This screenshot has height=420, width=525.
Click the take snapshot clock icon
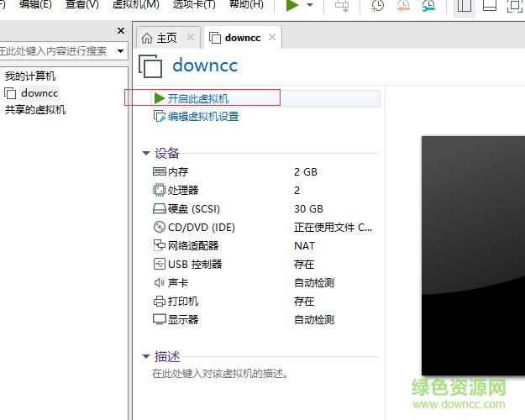378,6
